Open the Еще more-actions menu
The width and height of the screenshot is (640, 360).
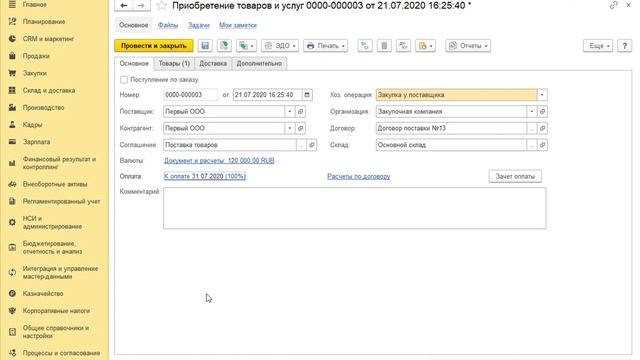coord(598,46)
